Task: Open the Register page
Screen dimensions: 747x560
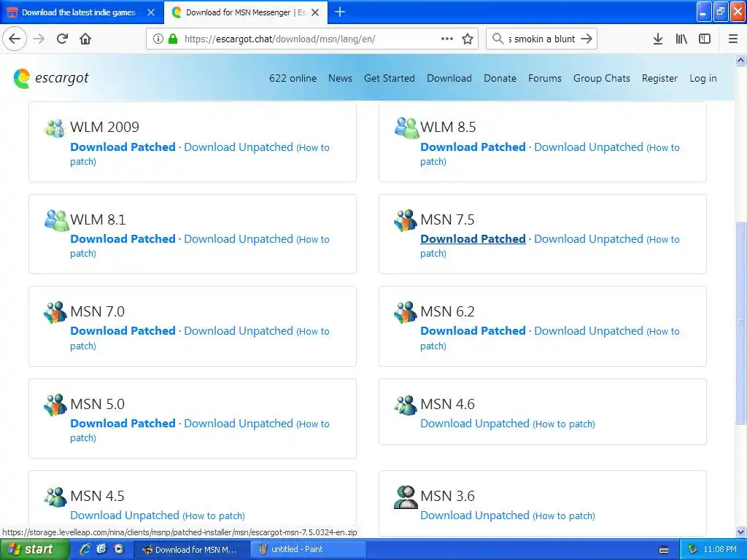Action: [659, 78]
